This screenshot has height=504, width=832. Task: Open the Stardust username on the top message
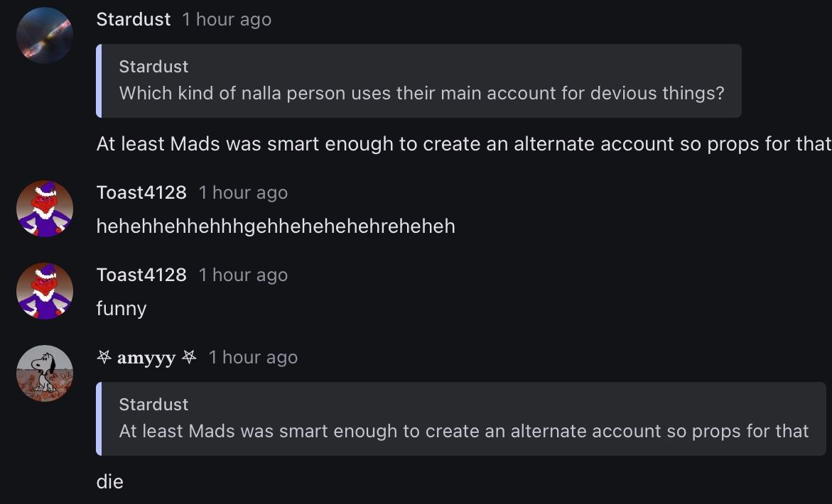coord(134,19)
